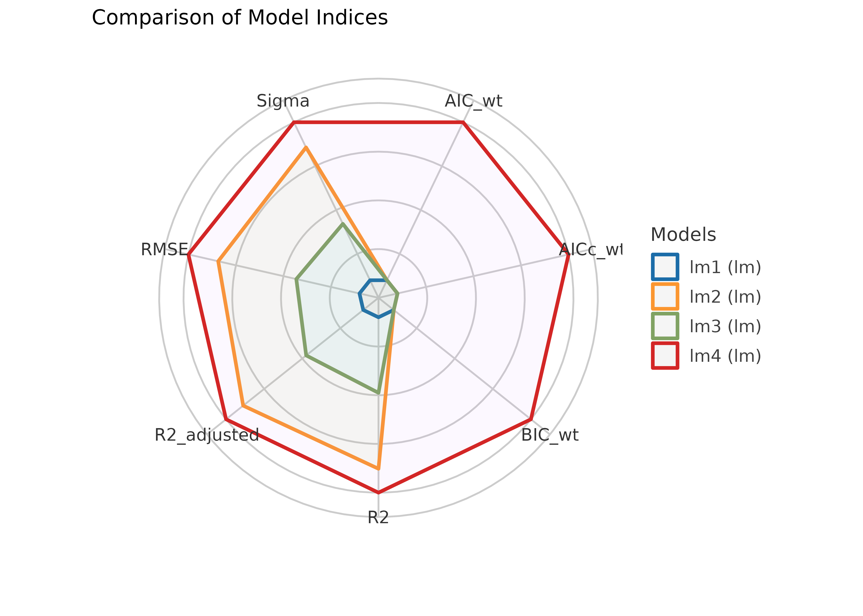Click the lm4 (lm) red legend swatch
The image size is (863, 616).
pyautogui.click(x=665, y=356)
